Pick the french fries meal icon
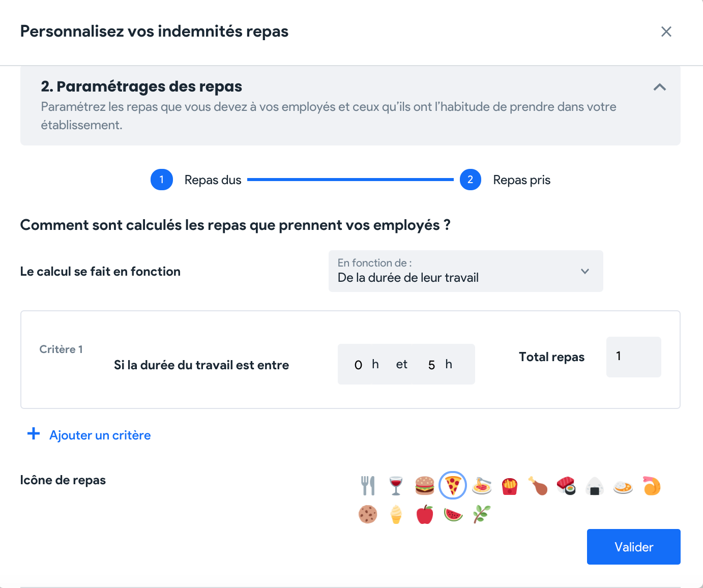 510,486
